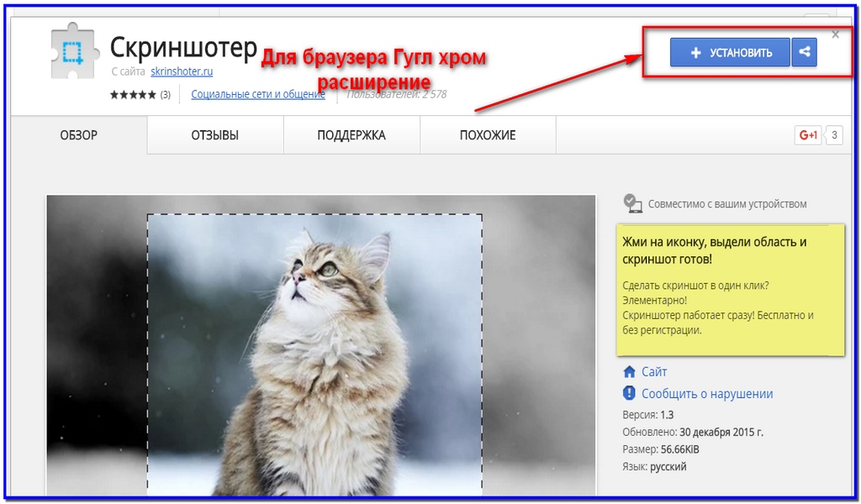Switch to the Отзывы tab

pos(214,135)
